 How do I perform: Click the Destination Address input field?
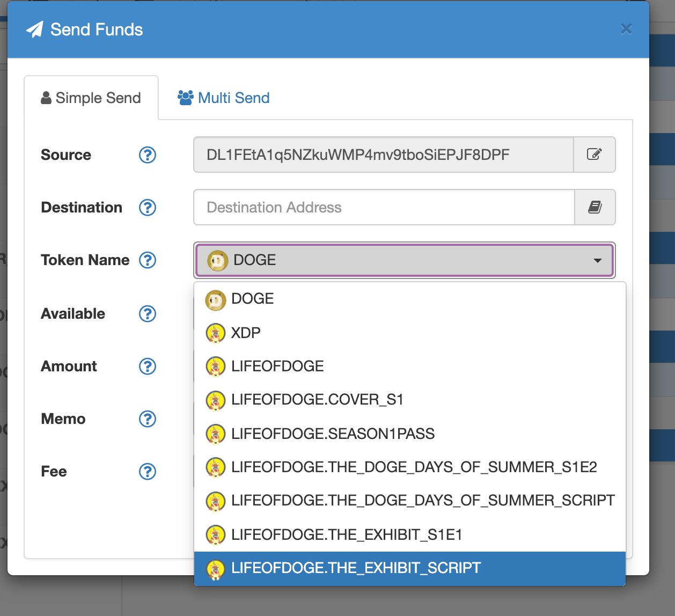384,207
